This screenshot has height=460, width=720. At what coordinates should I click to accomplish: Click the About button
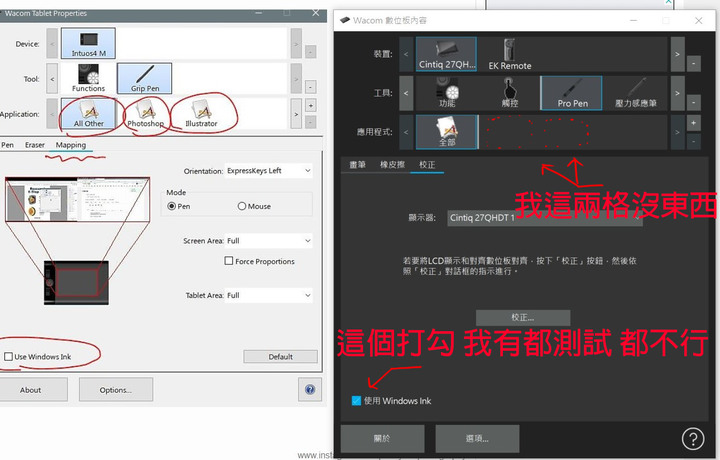coord(30,390)
